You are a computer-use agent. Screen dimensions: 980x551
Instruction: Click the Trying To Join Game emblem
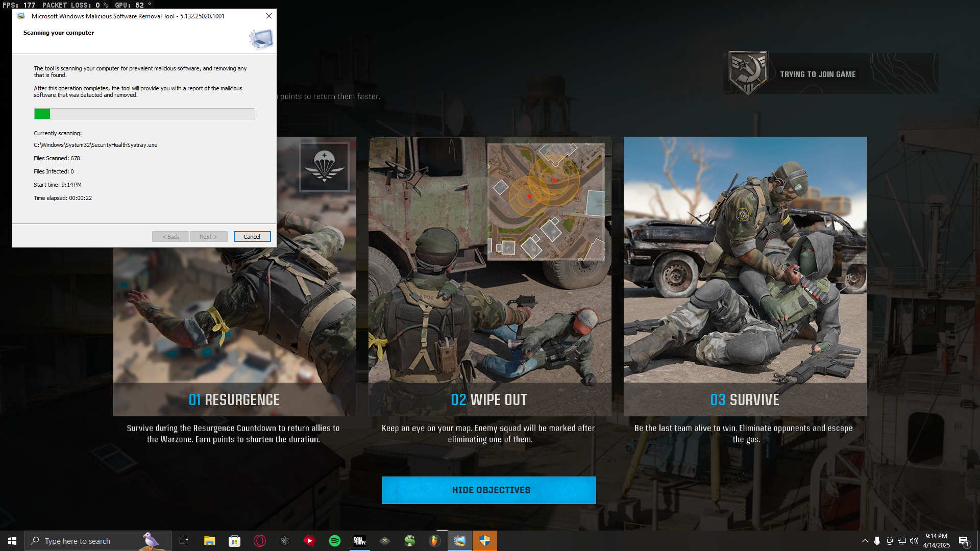click(x=748, y=72)
